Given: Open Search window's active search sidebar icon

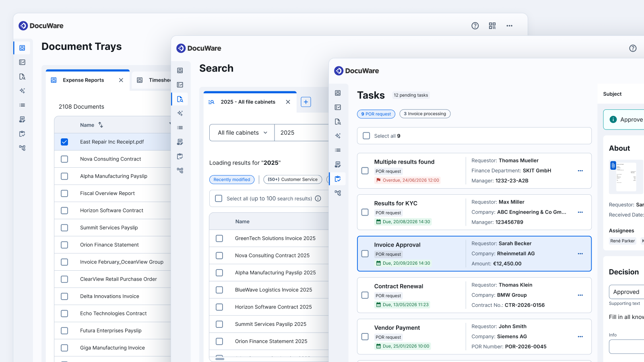Looking at the screenshot, I should coord(180,99).
